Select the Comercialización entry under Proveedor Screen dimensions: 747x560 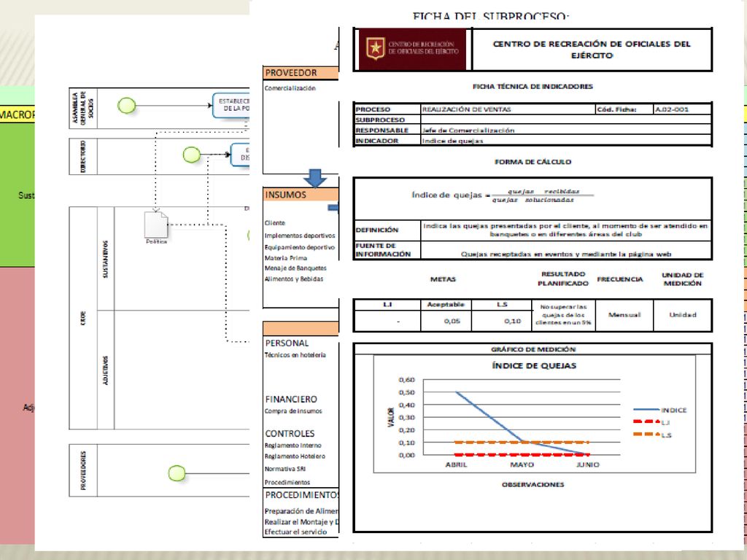click(x=290, y=88)
